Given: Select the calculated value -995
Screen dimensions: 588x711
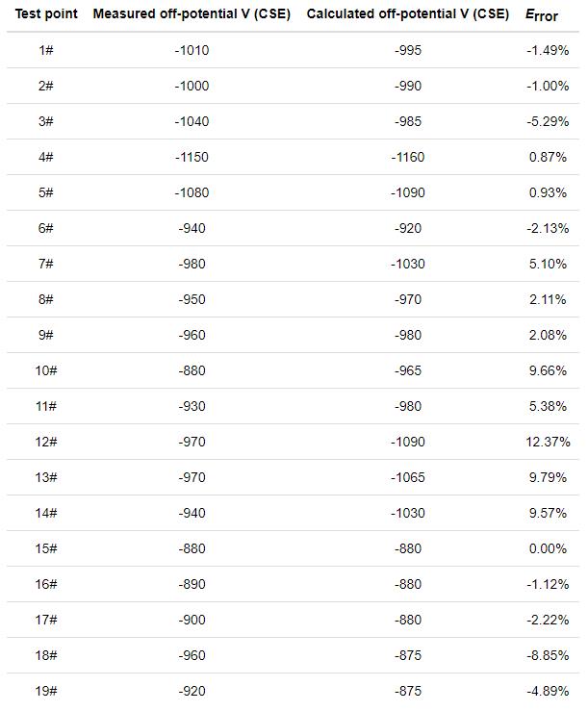Looking at the screenshot, I should point(408,50).
